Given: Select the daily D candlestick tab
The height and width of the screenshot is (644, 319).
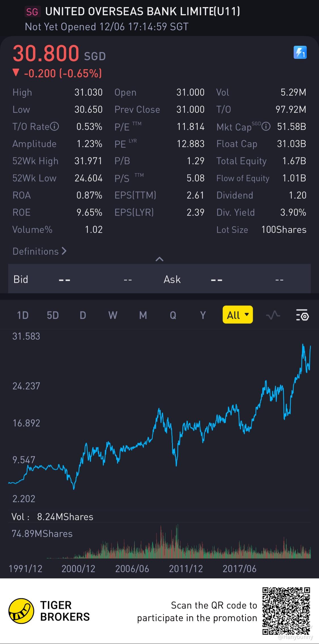Looking at the screenshot, I should [83, 315].
